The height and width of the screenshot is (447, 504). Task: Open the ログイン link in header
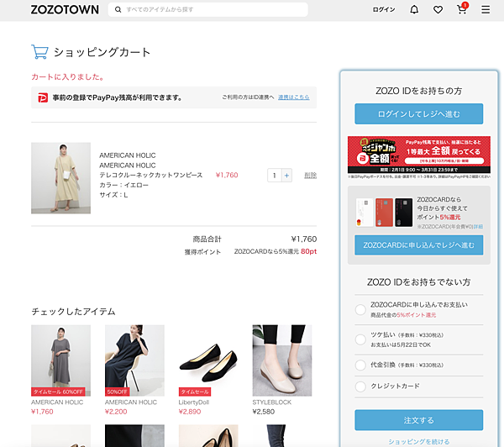[384, 9]
